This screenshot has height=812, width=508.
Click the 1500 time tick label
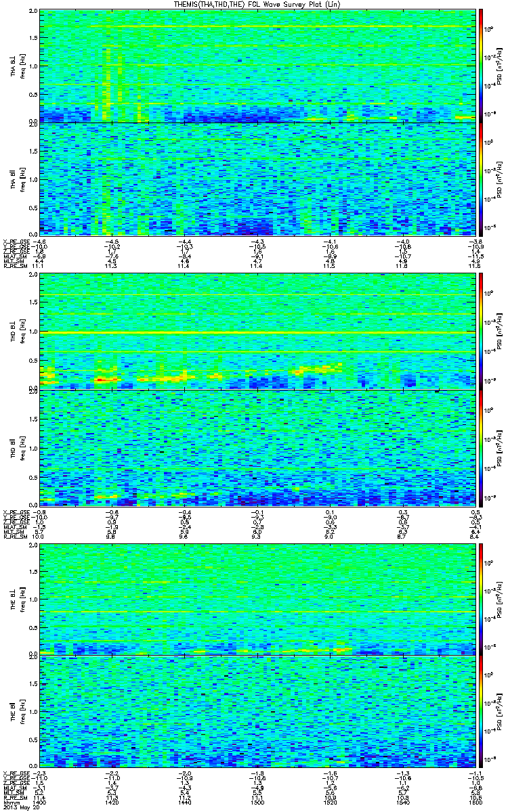pos(257,802)
